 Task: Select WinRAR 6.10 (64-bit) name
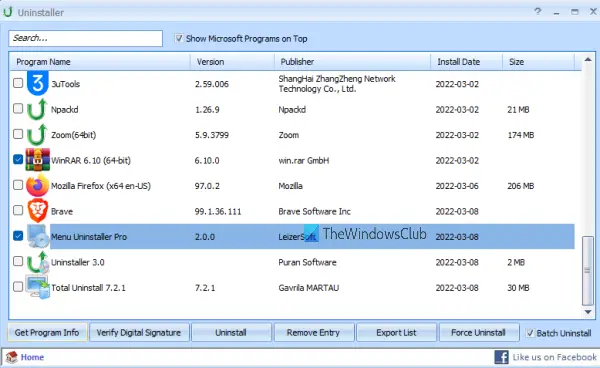point(91,160)
